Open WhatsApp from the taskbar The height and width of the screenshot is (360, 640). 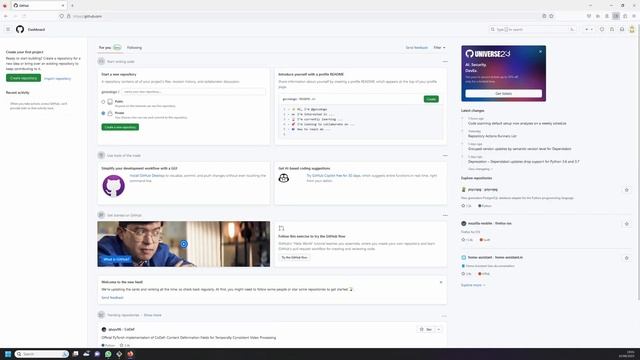click(x=108, y=354)
